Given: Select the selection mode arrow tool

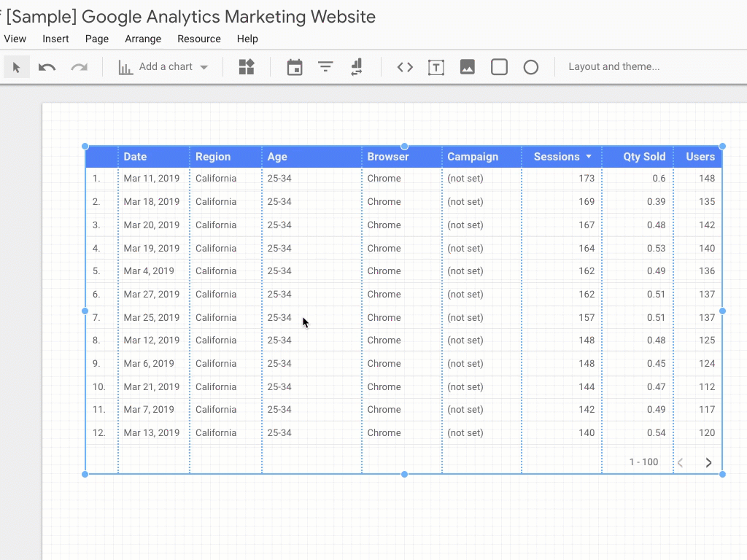Looking at the screenshot, I should click(16, 67).
